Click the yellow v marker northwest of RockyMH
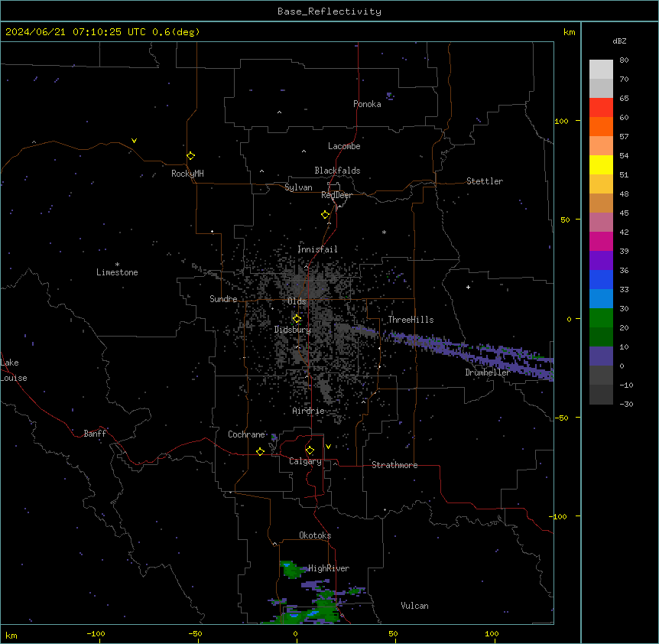The height and width of the screenshot is (644, 659). pyautogui.click(x=134, y=141)
